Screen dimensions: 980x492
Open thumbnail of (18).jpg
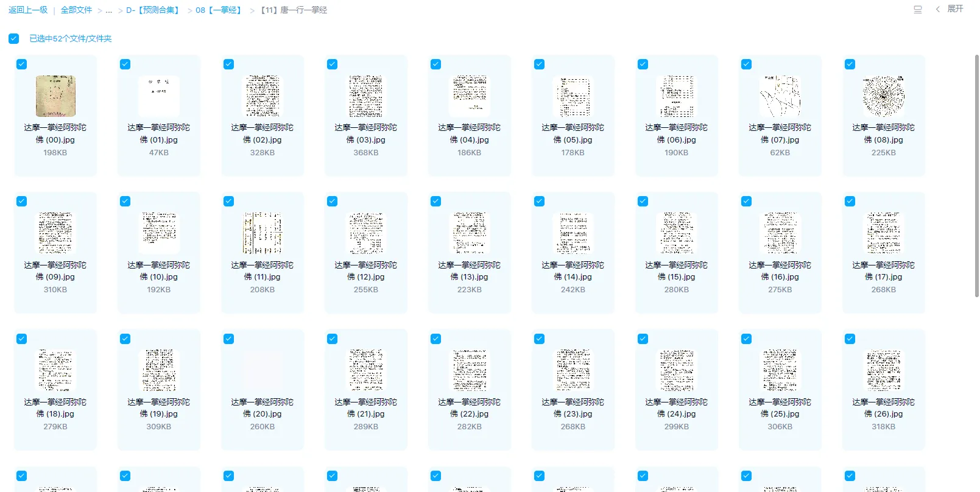click(55, 370)
